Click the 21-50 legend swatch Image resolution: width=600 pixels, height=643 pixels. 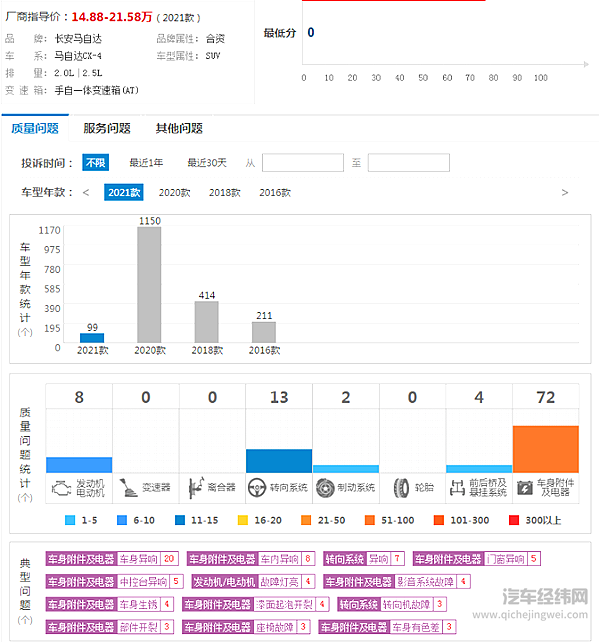point(306,520)
